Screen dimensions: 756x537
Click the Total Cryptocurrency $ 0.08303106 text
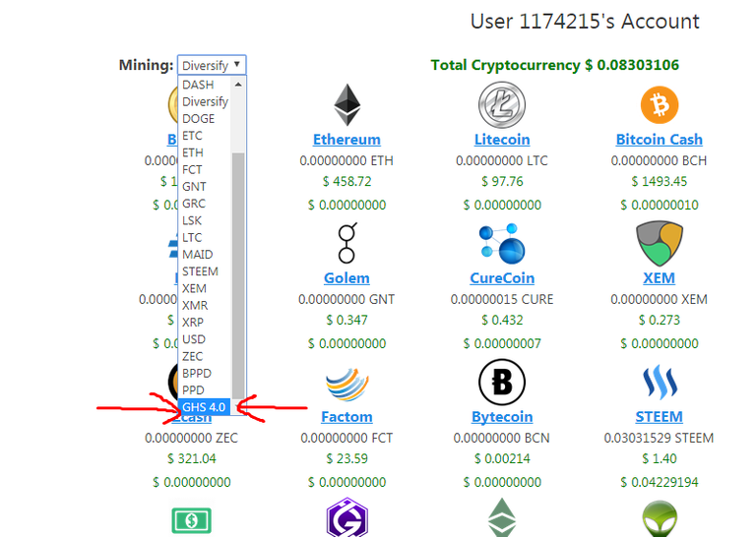(554, 65)
